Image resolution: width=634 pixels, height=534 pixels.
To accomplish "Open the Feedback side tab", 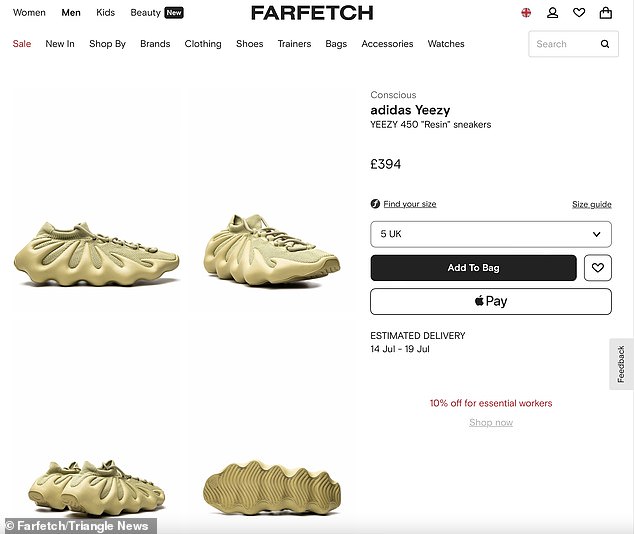I will [621, 364].
